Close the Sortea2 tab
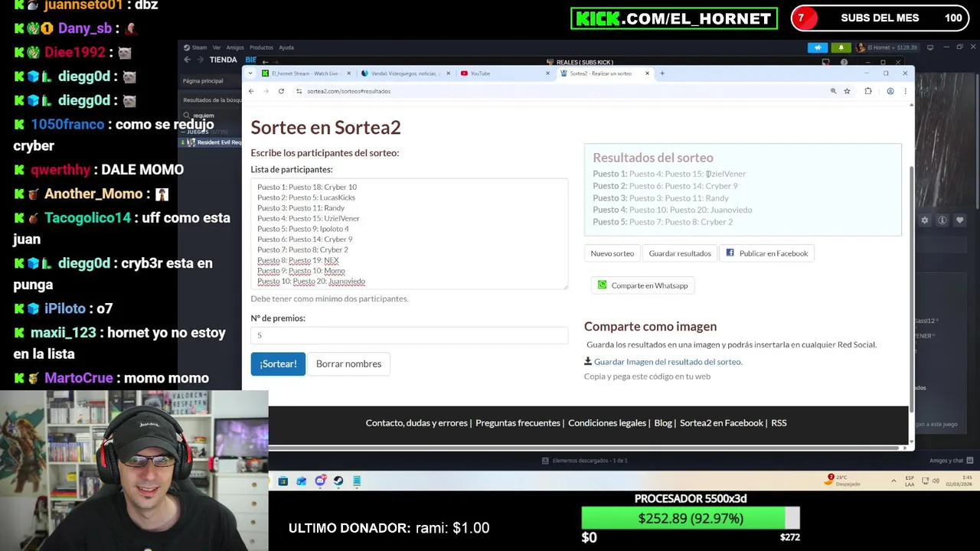This screenshot has height=551, width=980. coord(647,73)
